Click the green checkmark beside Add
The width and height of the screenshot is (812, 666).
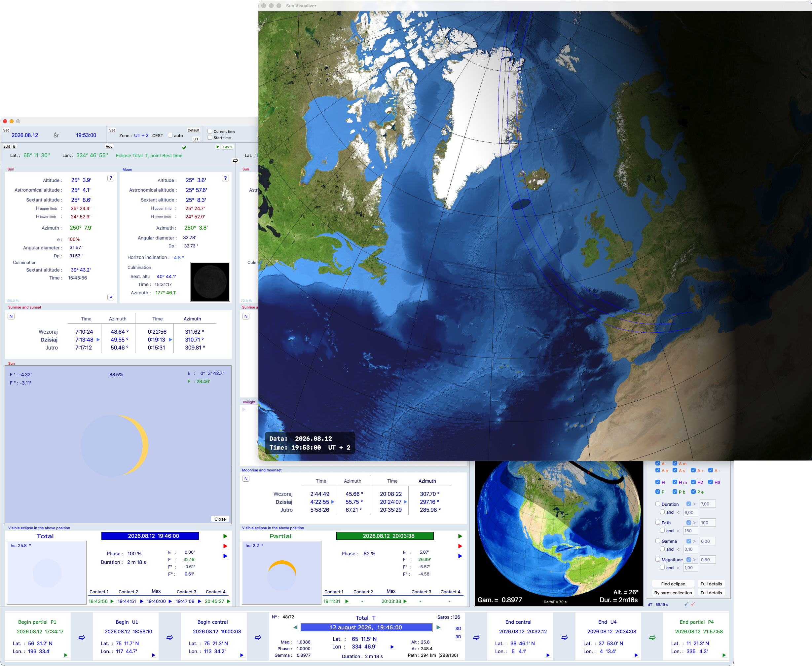click(x=184, y=147)
